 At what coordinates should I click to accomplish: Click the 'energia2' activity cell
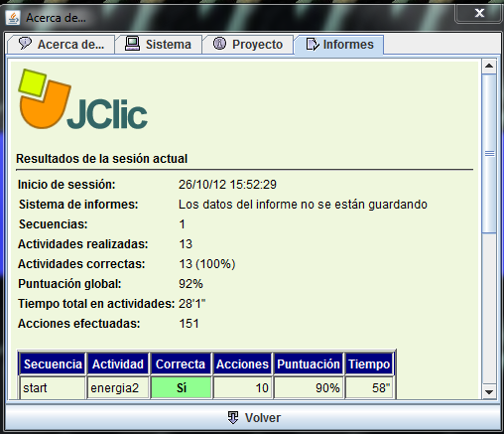coord(118,387)
